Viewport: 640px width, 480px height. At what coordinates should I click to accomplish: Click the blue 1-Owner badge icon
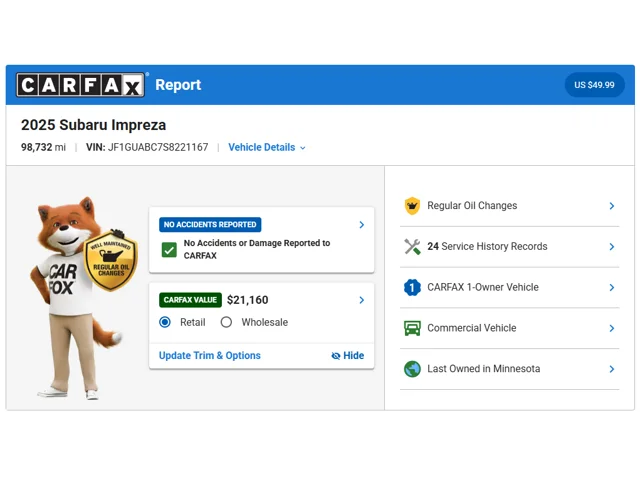pos(412,287)
